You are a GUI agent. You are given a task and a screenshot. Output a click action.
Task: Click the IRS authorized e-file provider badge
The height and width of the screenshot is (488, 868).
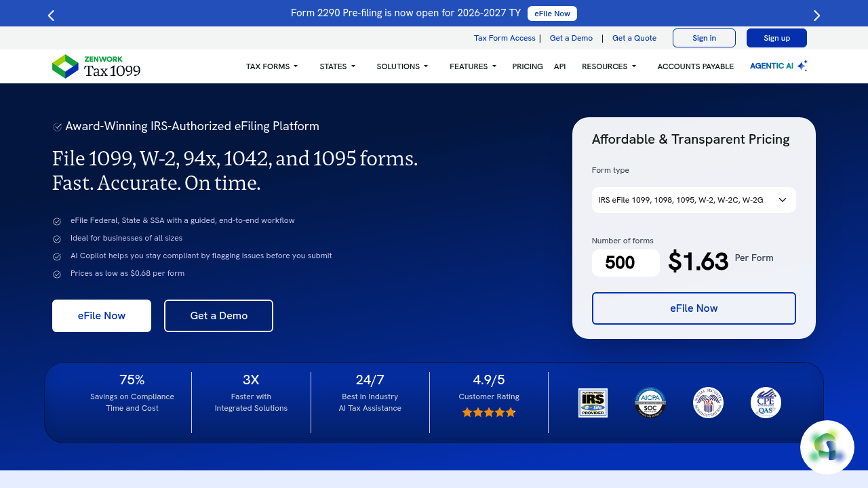(593, 403)
